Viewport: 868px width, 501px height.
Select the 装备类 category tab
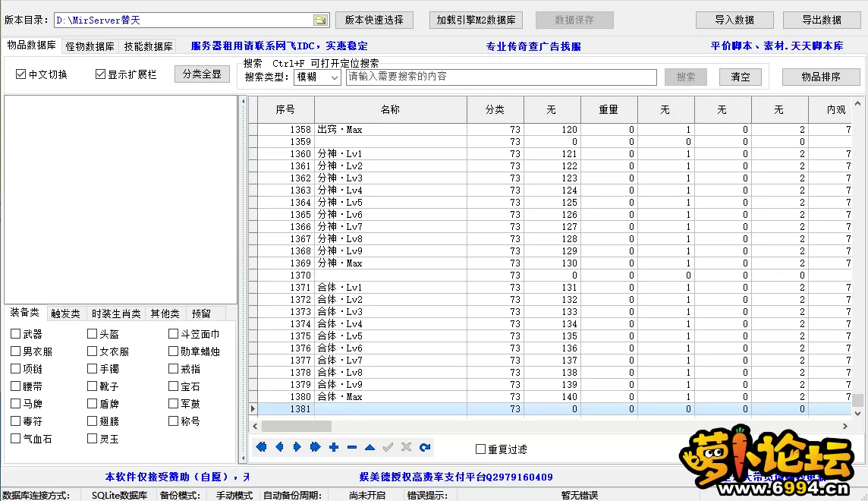pos(24,313)
